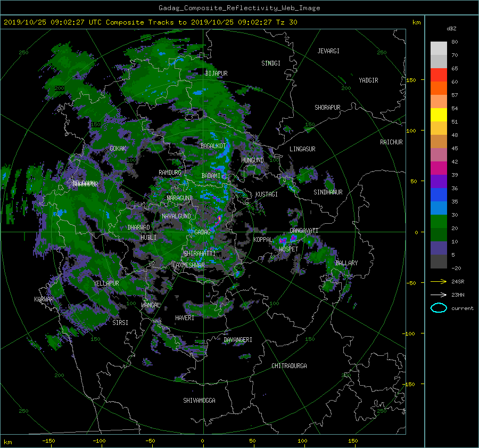Click the HOSPET city label
Screen dimensions: 479x448
(288, 249)
